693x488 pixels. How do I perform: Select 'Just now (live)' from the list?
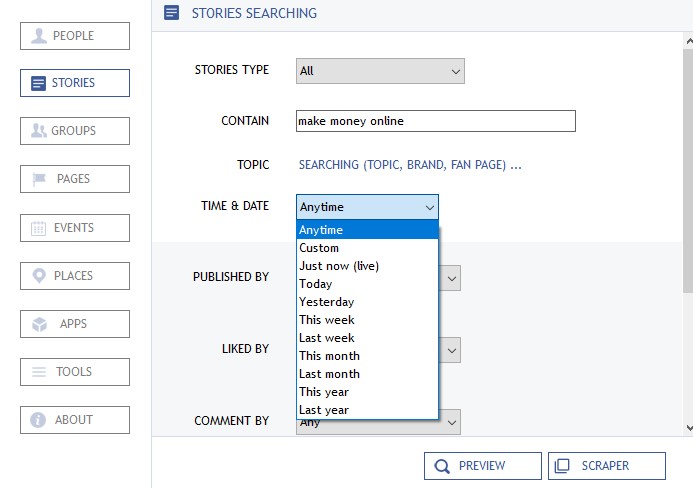point(339,266)
